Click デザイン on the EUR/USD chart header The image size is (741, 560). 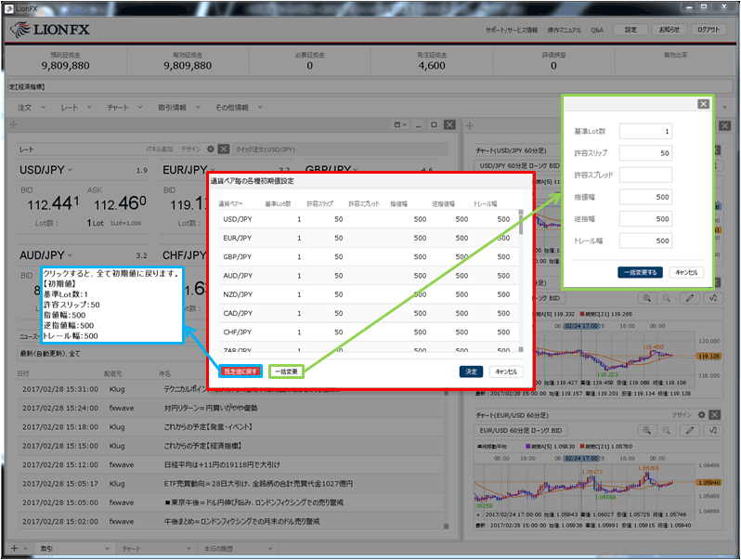[x=682, y=415]
